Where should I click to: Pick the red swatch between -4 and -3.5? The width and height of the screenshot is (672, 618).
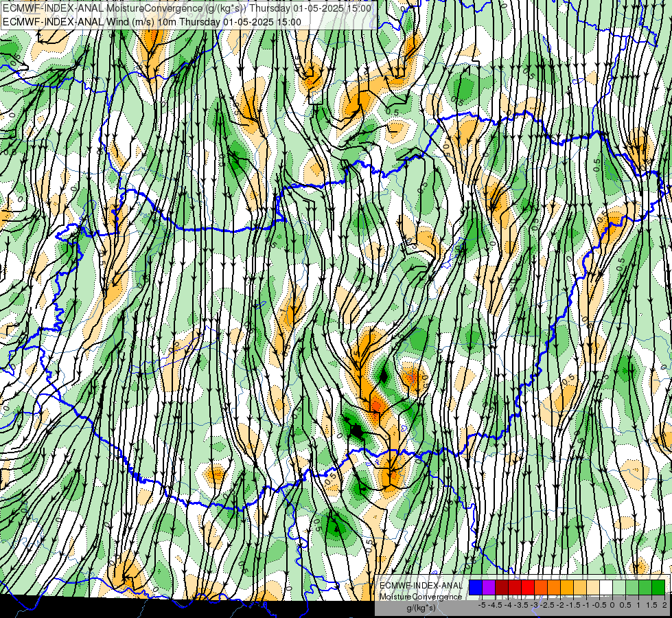click(x=515, y=587)
